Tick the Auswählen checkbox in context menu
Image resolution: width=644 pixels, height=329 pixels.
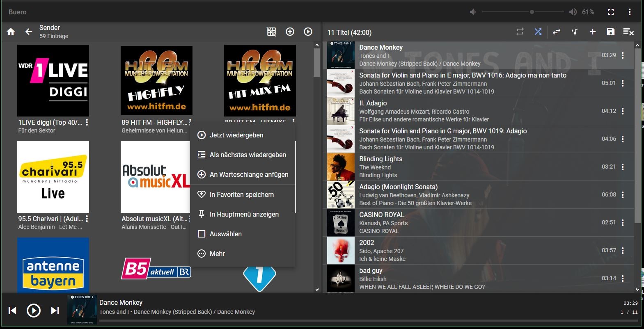tap(202, 234)
